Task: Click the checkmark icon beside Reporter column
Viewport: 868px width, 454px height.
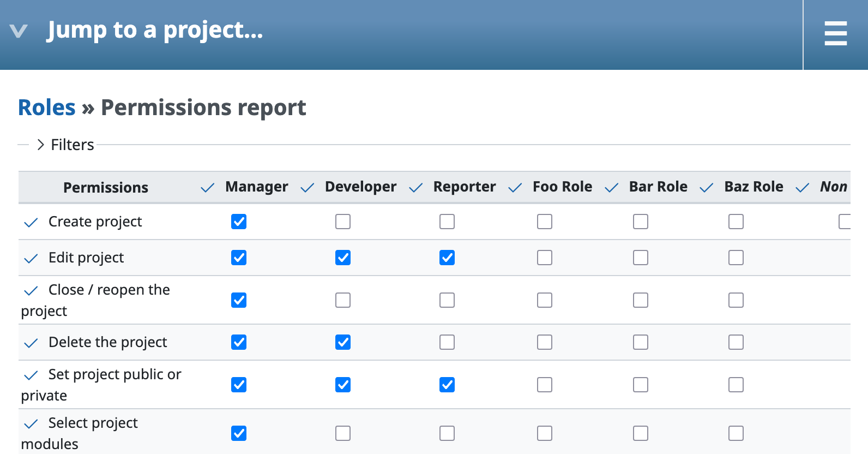Action: [x=416, y=188]
